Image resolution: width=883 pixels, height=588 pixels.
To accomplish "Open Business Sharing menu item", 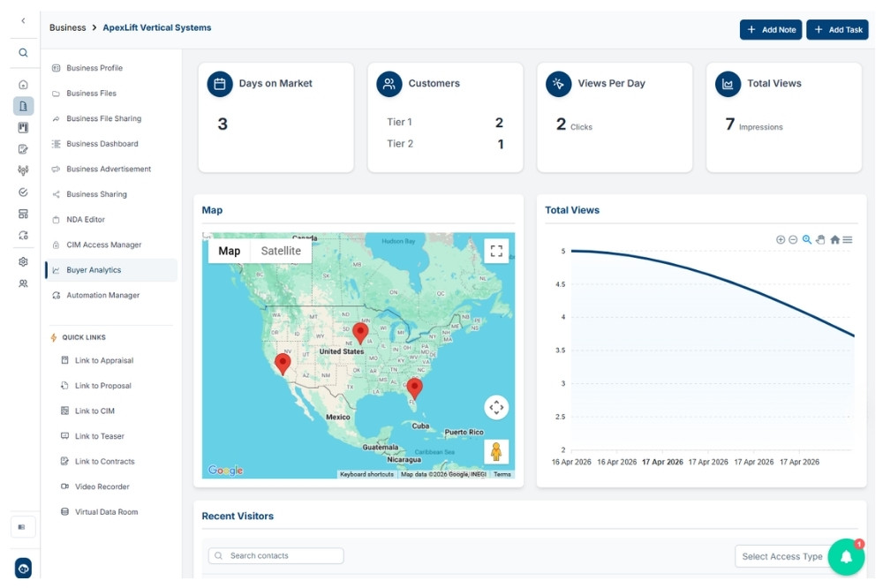I will [111, 194].
